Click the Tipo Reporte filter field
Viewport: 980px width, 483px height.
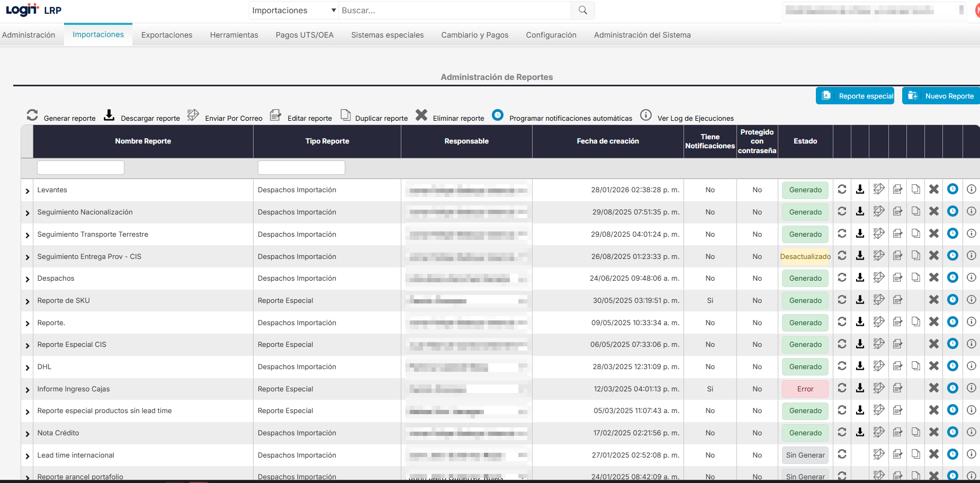click(x=301, y=168)
